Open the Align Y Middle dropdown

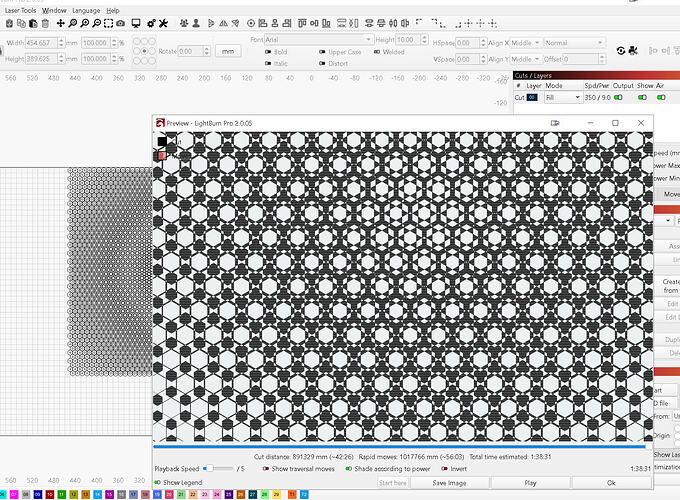click(x=525, y=59)
